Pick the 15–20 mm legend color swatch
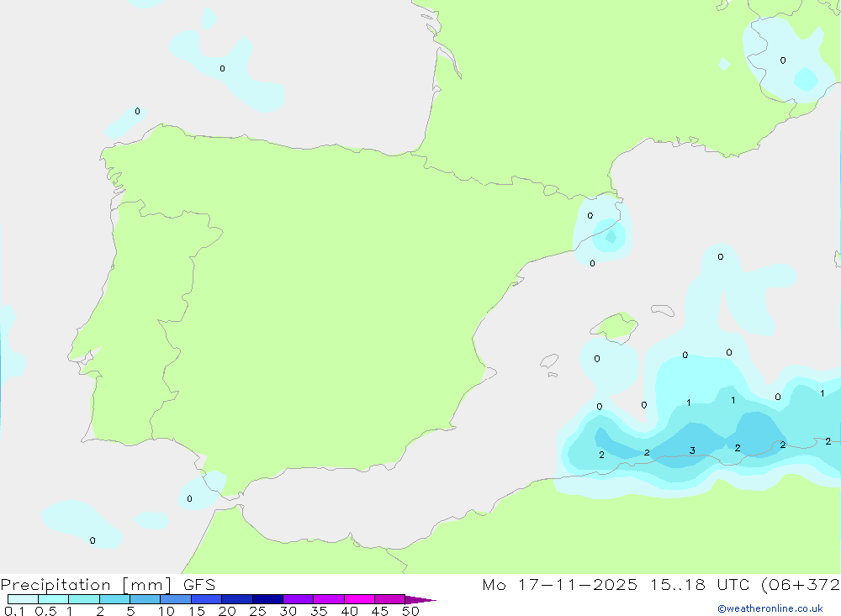This screenshot has width=841, height=616. (207, 599)
